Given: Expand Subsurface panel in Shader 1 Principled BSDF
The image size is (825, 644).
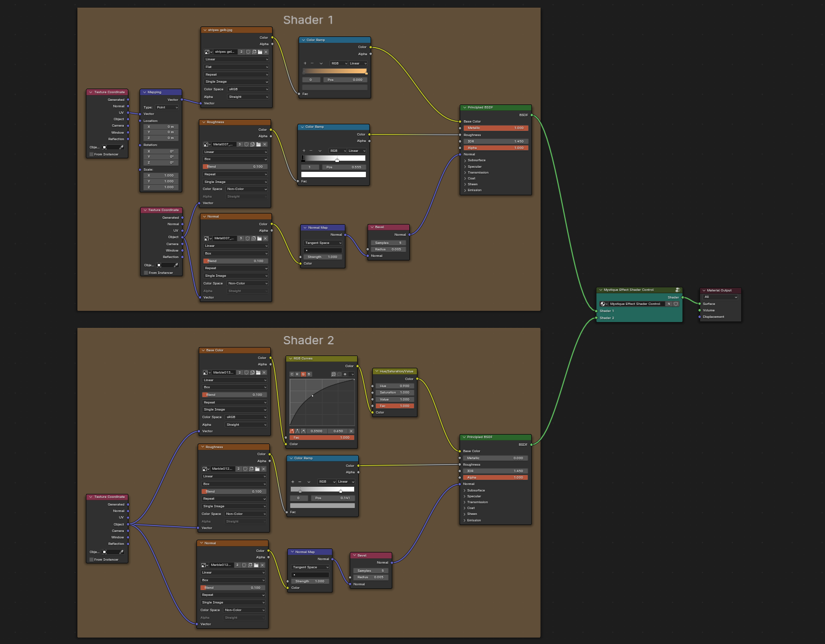Looking at the screenshot, I should [x=476, y=160].
